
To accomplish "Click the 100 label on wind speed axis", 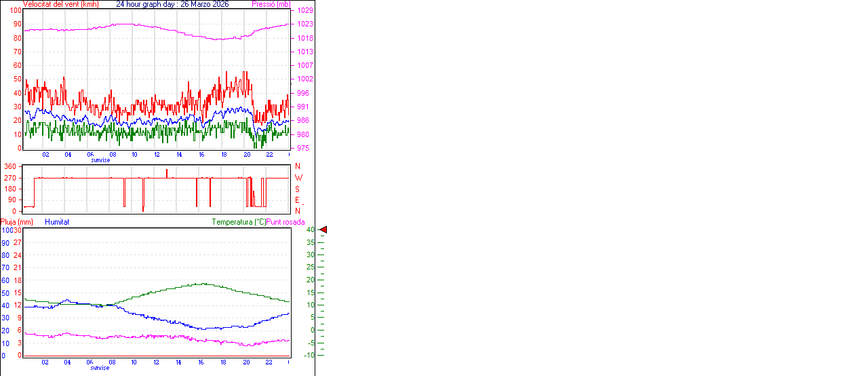I will pyautogui.click(x=15, y=11).
